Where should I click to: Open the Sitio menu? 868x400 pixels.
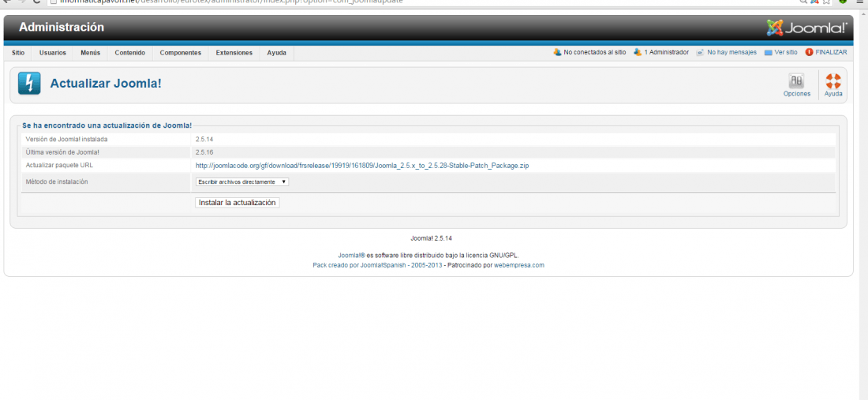[x=18, y=53]
